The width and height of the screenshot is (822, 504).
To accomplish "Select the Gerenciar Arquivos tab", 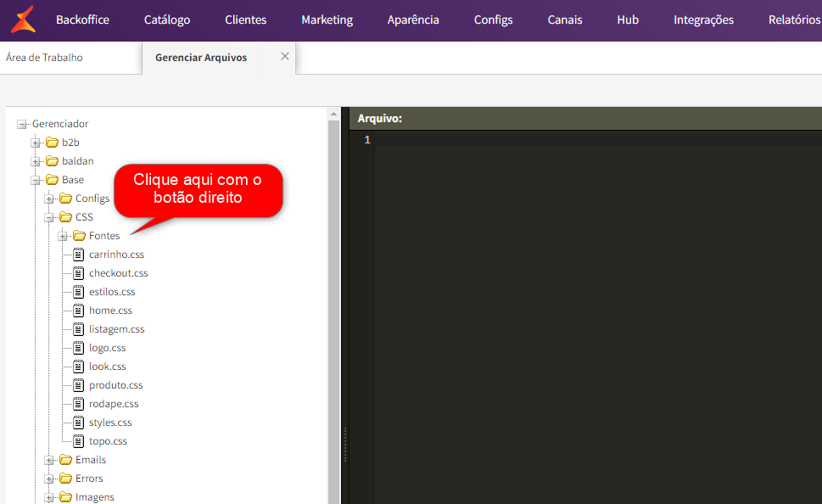I will pos(201,58).
